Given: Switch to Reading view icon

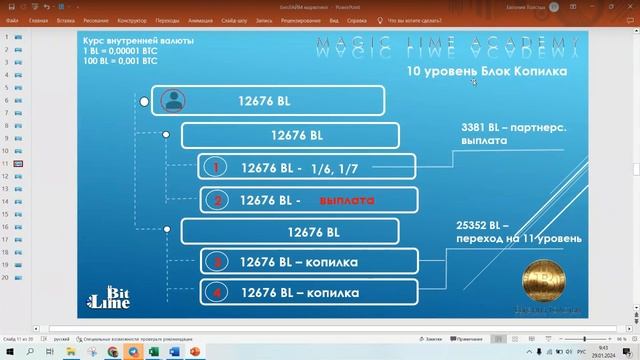Looking at the screenshot, I should [x=531, y=339].
